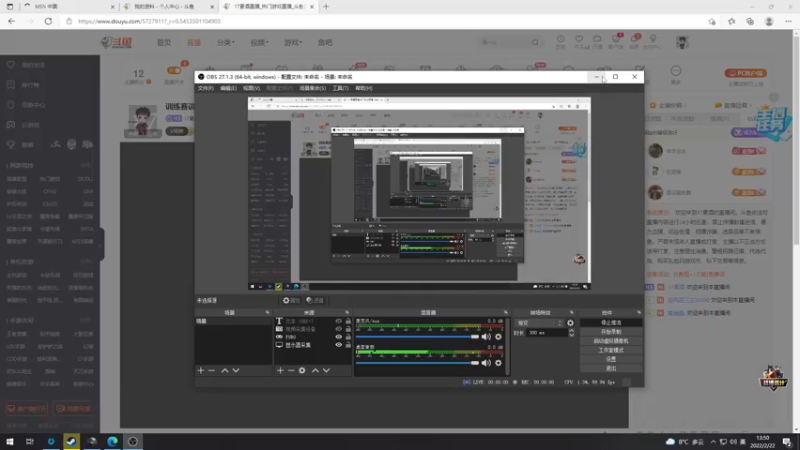Expand the 分类 dropdown in Douyu navigation

226,43
